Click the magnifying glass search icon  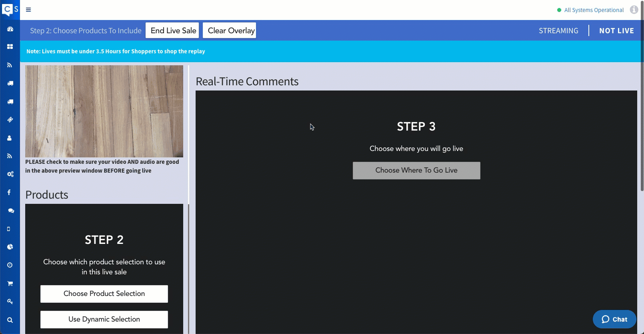coord(10,320)
